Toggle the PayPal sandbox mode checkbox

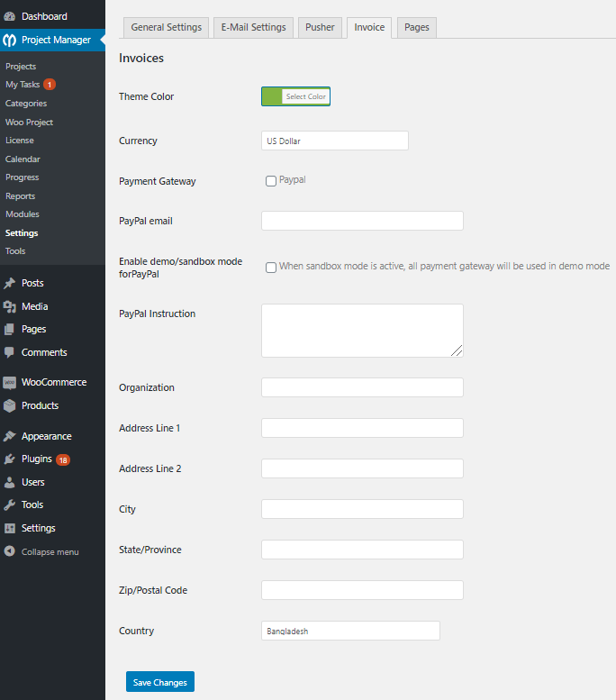tap(271, 268)
